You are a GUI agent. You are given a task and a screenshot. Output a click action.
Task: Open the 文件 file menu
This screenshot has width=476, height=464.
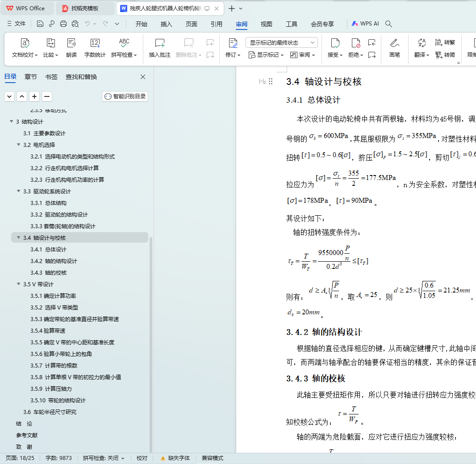tap(17, 24)
